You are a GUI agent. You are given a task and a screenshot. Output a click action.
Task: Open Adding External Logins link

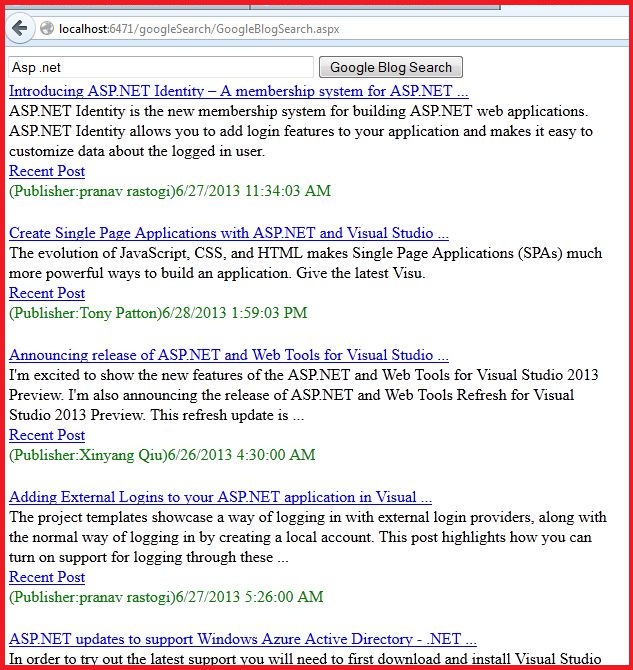pyautogui.click(x=220, y=497)
